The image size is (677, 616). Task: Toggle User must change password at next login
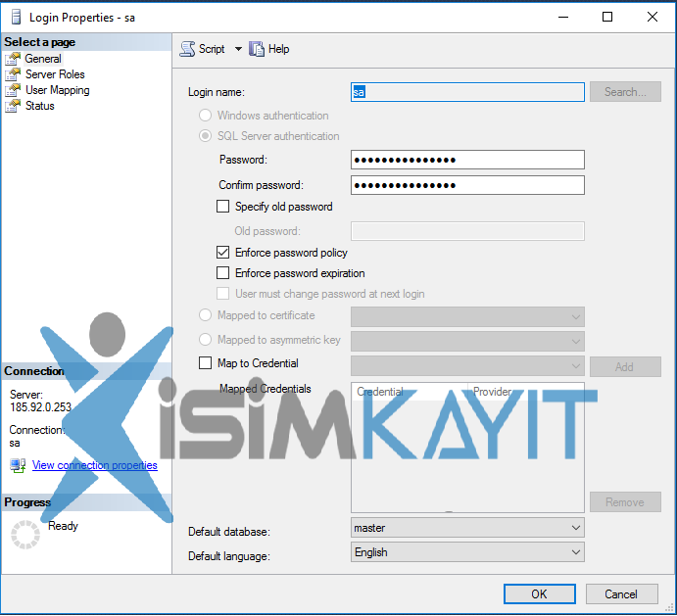point(222,294)
